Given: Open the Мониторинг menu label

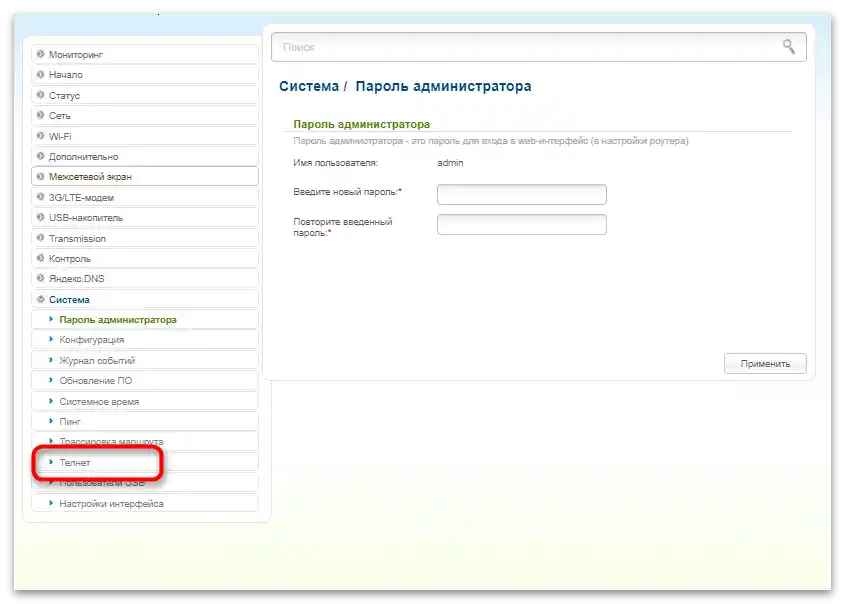Looking at the screenshot, I should click(75, 54).
